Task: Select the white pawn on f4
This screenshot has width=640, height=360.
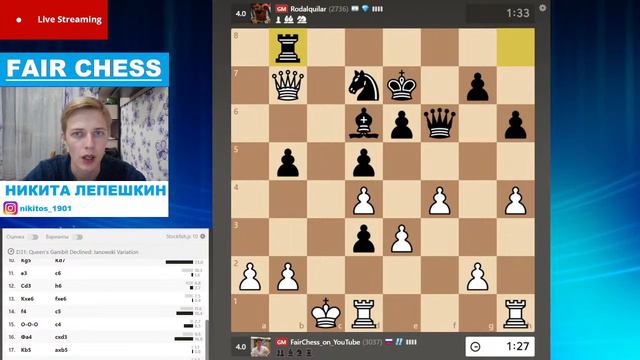Action: (x=440, y=200)
